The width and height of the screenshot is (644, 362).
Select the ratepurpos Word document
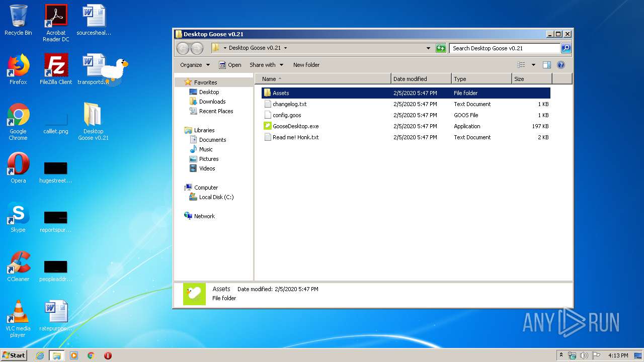pos(56,316)
